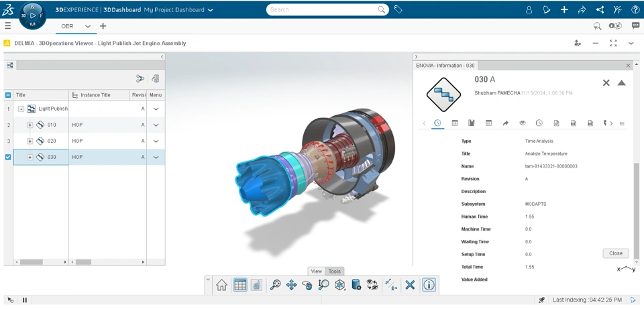The width and height of the screenshot is (644, 309).
Task: Switch to the View tab
Action: 316,271
